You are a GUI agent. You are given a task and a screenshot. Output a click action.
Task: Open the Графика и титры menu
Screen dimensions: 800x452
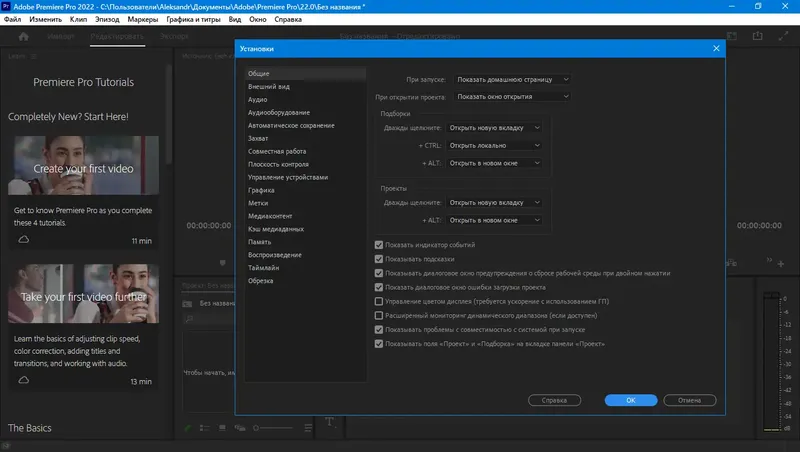click(x=193, y=19)
